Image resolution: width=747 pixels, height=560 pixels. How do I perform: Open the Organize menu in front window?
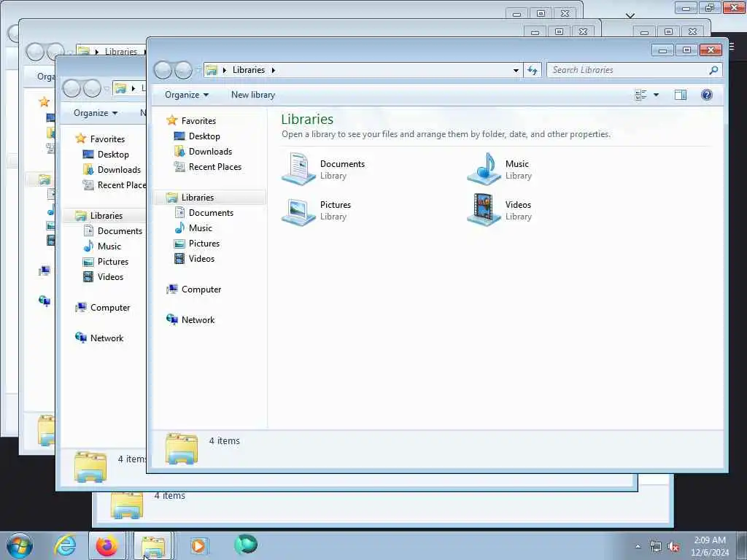186,95
